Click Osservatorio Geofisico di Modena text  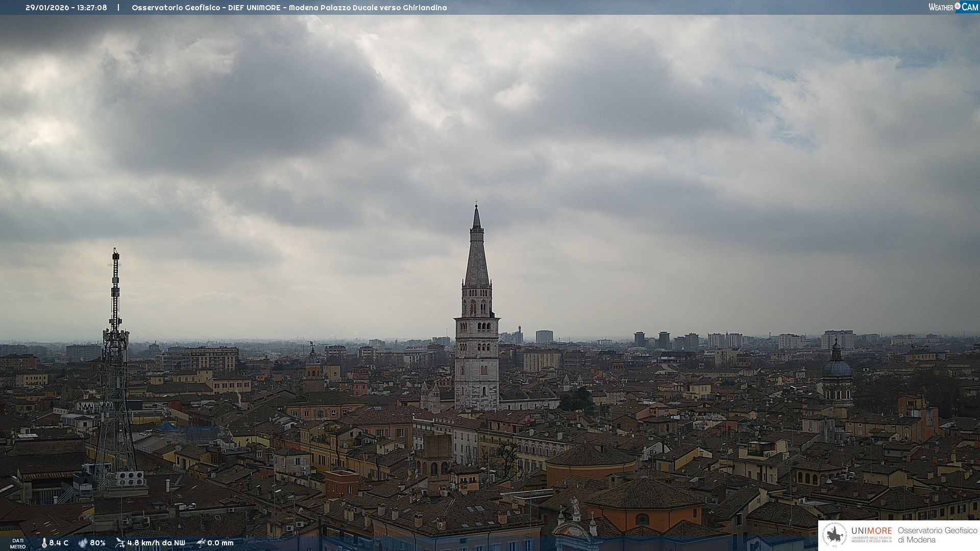point(937,535)
